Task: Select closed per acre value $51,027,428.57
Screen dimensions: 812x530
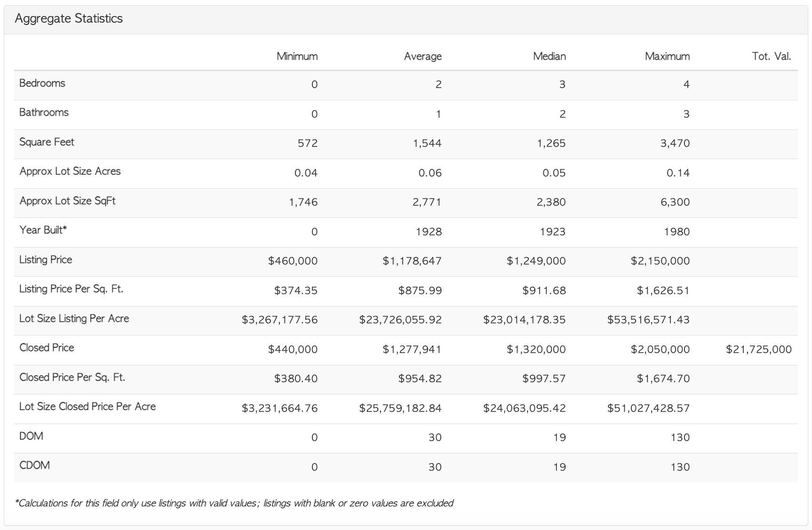Action: 649,408
